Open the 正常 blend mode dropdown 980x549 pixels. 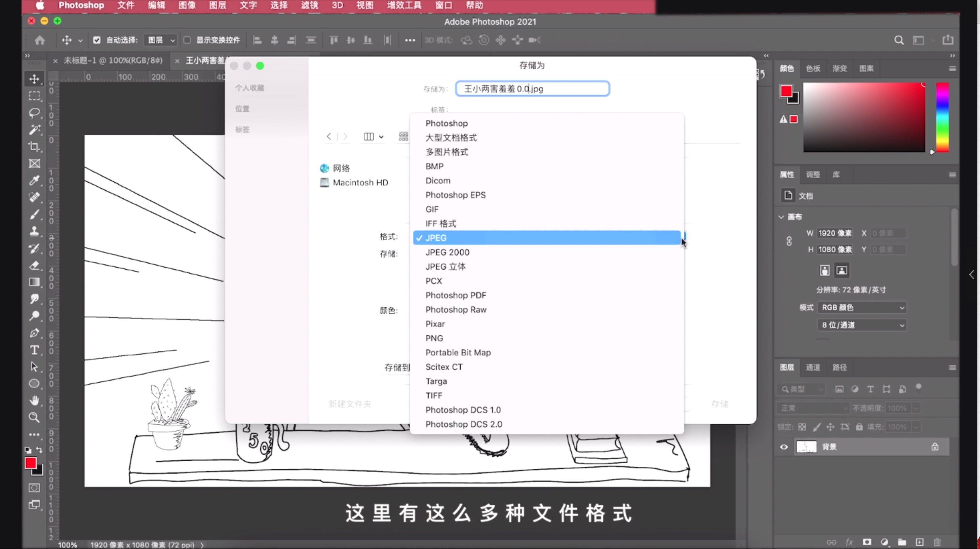click(x=813, y=407)
